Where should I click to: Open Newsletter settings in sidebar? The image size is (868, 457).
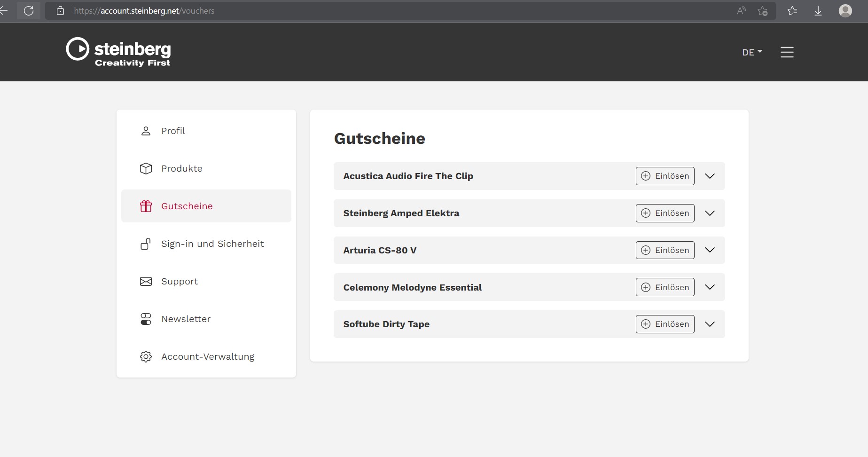pos(186,319)
